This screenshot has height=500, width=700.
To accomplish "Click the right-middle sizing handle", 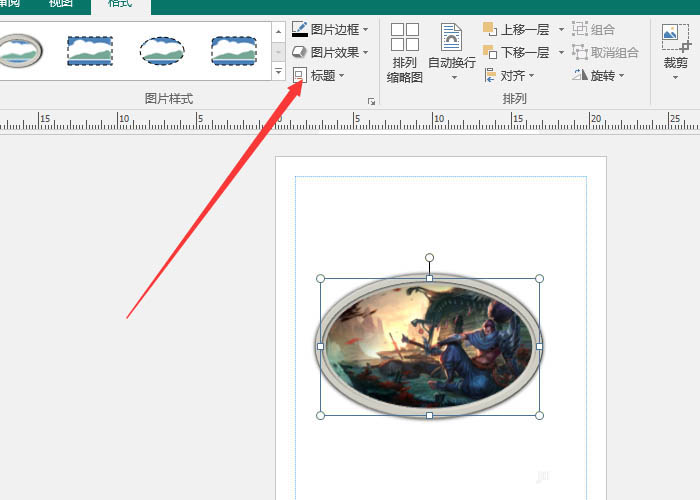I will click(539, 346).
